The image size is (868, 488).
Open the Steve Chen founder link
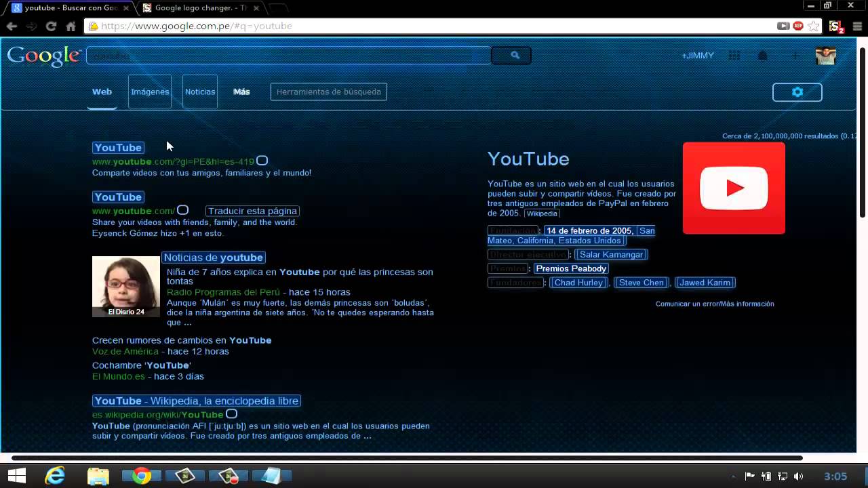[642, 283]
